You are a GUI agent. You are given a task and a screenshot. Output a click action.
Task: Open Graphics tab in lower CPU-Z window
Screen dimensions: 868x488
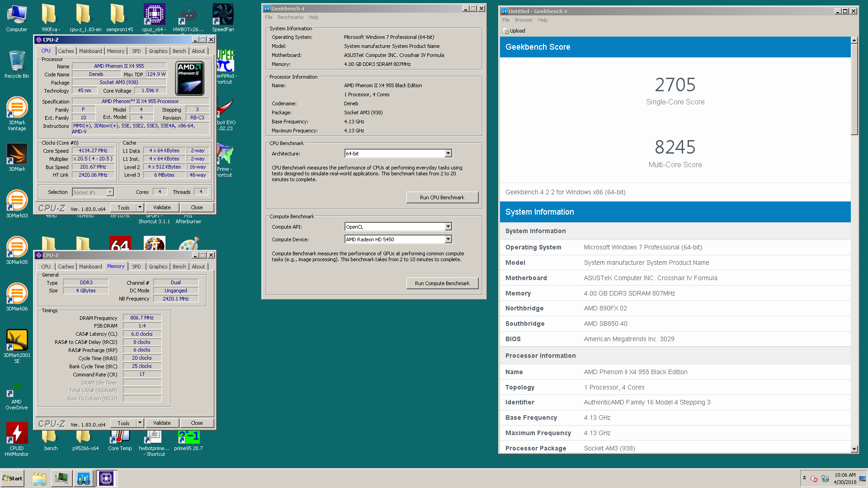pyautogui.click(x=158, y=267)
